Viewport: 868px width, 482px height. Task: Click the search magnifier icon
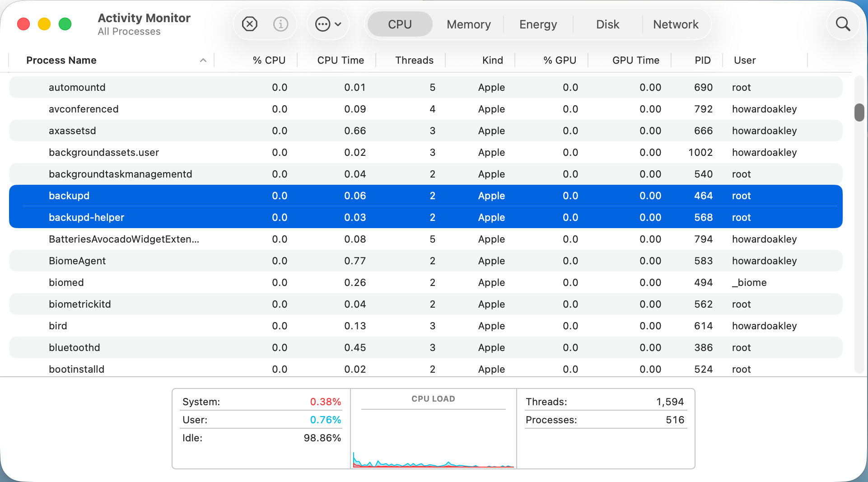pyautogui.click(x=842, y=24)
